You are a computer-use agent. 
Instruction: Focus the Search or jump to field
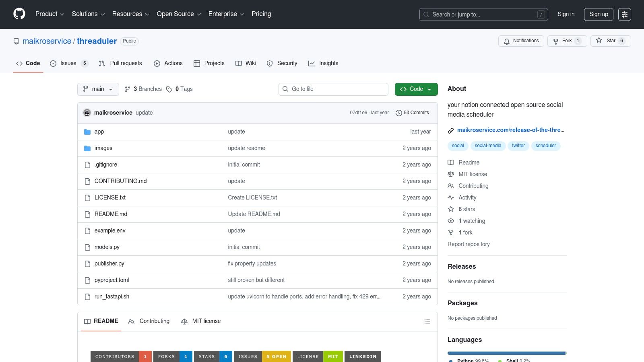coord(483,14)
